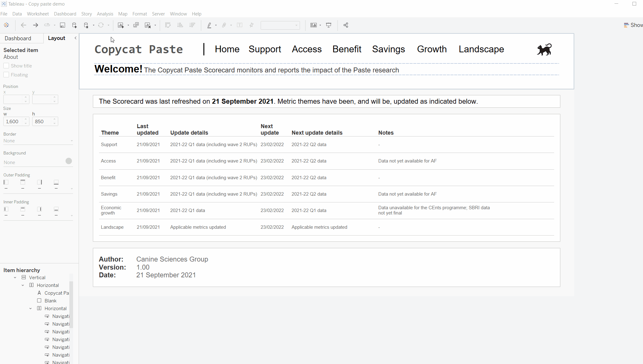This screenshot has width=643, height=364.
Task: Click the Replay animation icon in toolbar
Action: (47, 25)
